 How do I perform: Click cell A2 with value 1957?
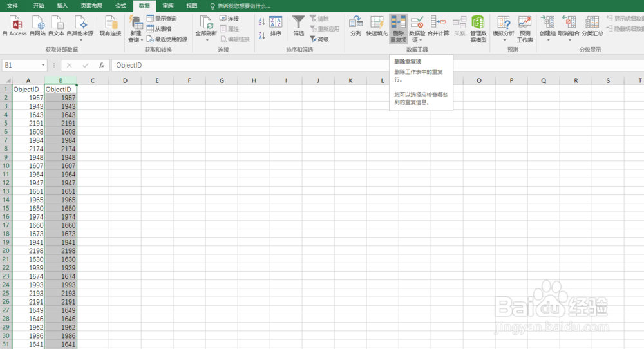click(28, 98)
